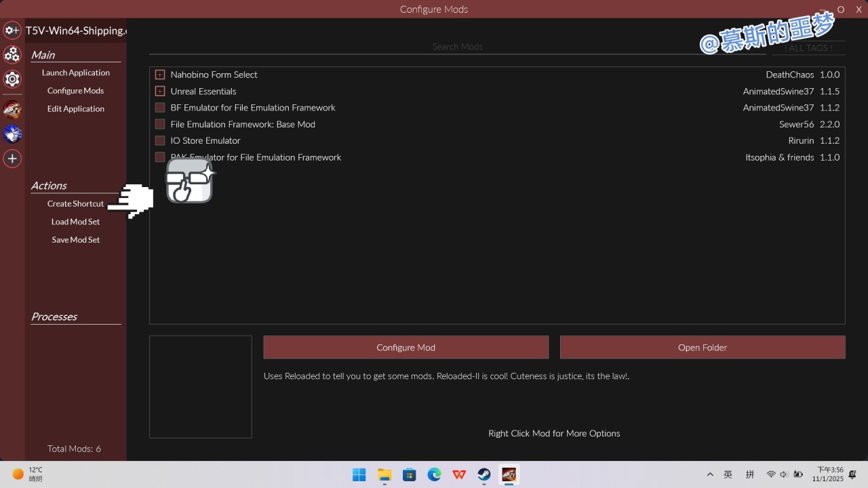Choose Save Mod Set under Actions

pos(76,240)
